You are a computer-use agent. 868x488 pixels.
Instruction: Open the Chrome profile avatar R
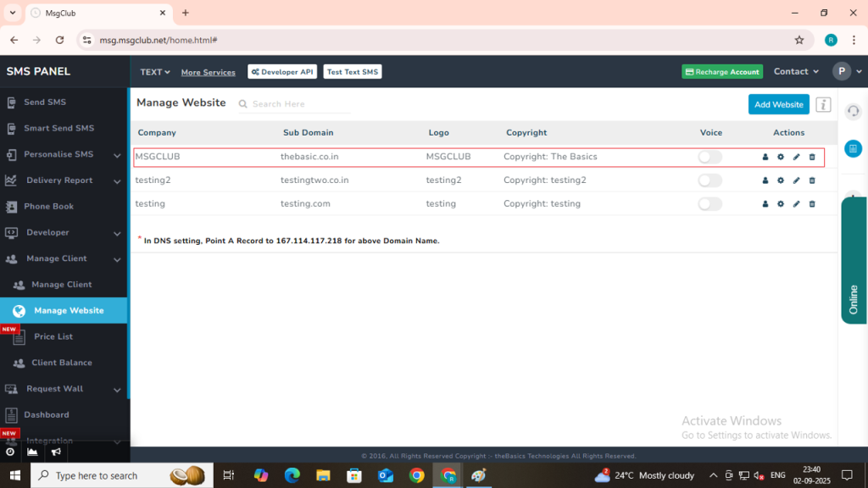(831, 40)
